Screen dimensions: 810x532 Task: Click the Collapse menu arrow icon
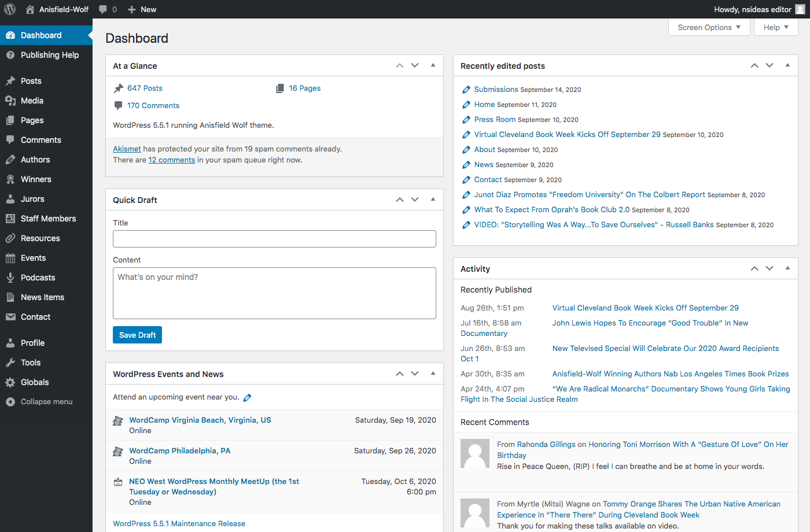pos(10,402)
